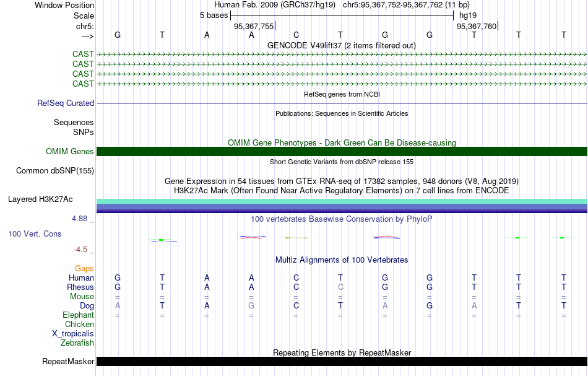This screenshot has height=376, width=588.
Task: Click the 95,367,760 coordinate marker
Action: (x=477, y=26)
